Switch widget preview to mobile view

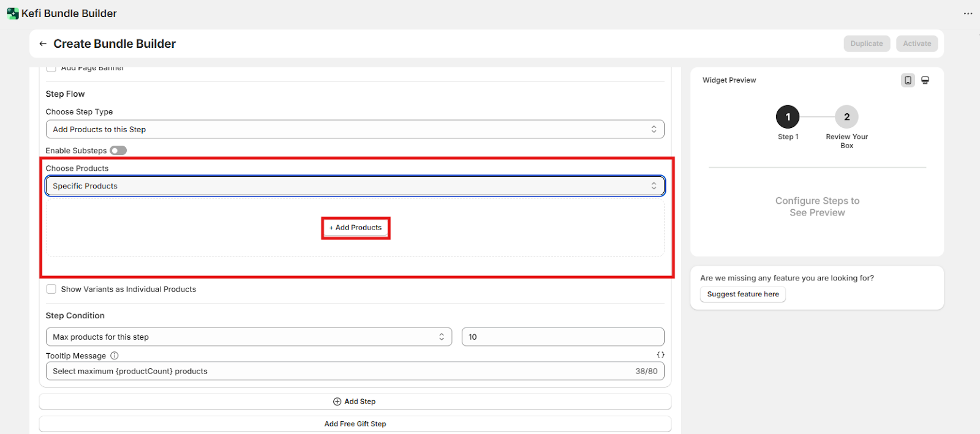908,80
